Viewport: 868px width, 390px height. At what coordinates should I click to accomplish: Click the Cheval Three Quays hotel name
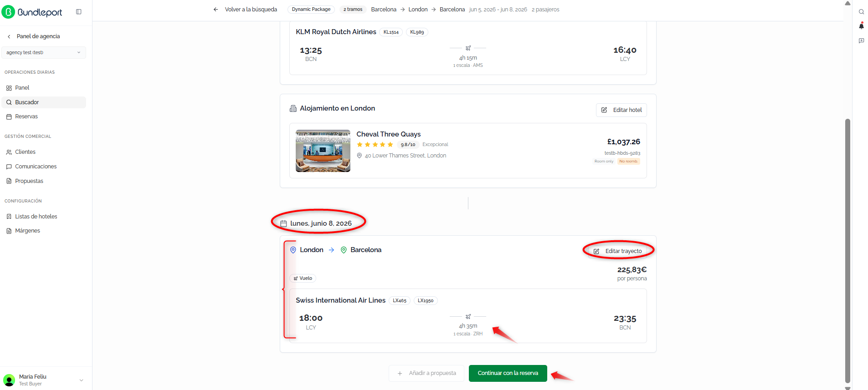click(x=389, y=134)
